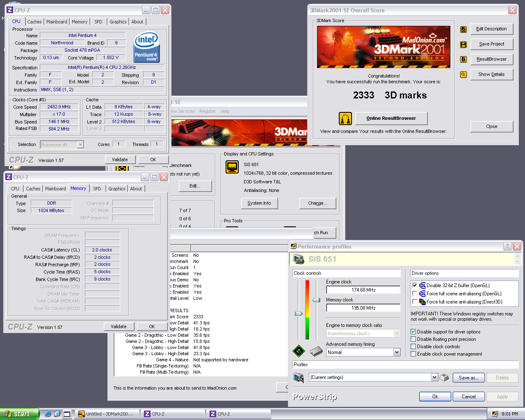Toggle Disable 32-bit Z buffer (OpenGL) checkbox
The width and height of the screenshot is (525, 420).
[415, 285]
